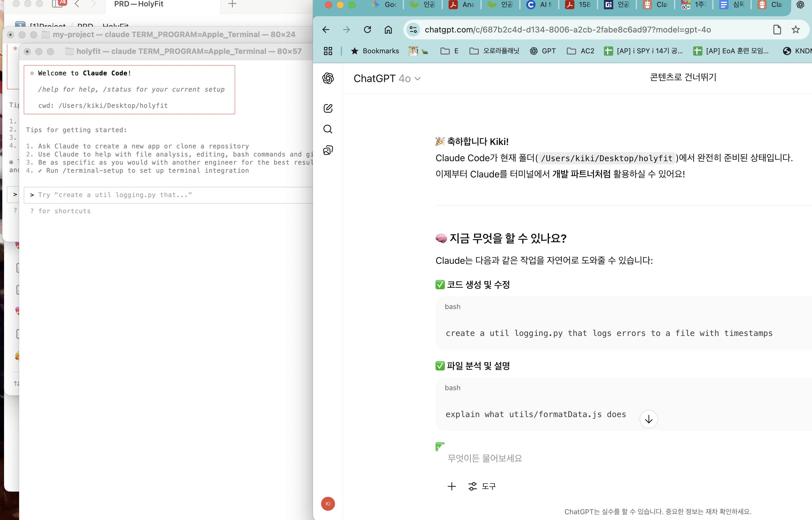Image resolution: width=812 pixels, height=520 pixels.
Task: Open the KI profile avatar
Action: pos(328,503)
